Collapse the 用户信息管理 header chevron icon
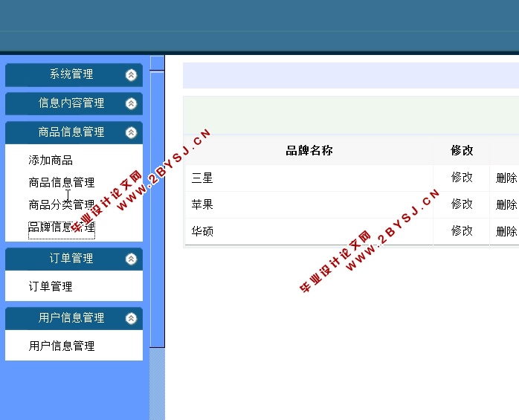This screenshot has height=420, width=519. [131, 318]
